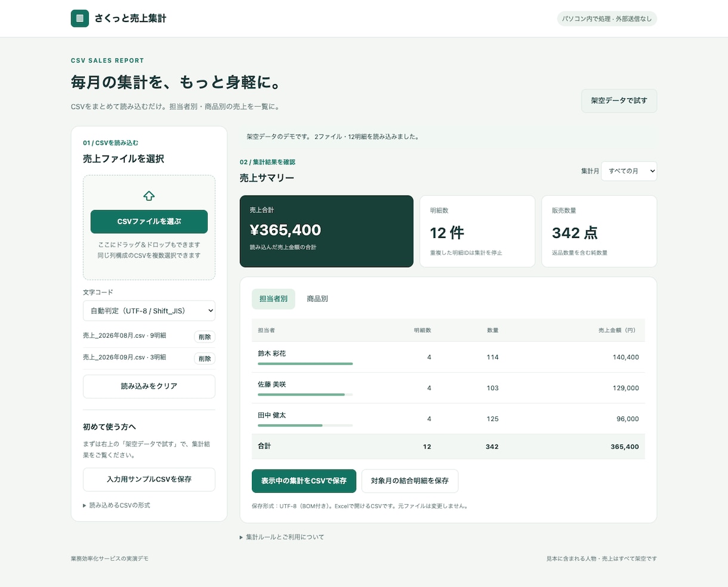The image size is (728, 587).
Task: Click the total amount 365,400 in 合計 row
Action: click(625, 447)
